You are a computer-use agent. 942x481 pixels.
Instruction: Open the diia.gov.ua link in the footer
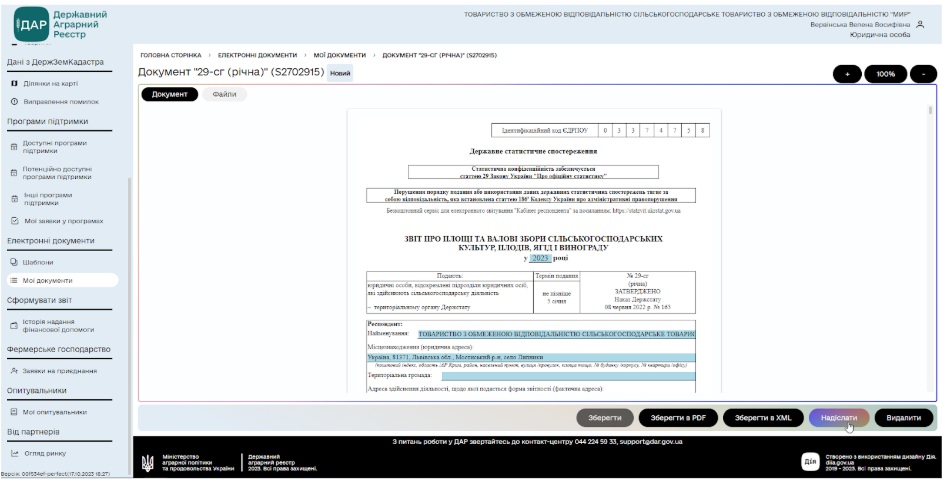840,462
